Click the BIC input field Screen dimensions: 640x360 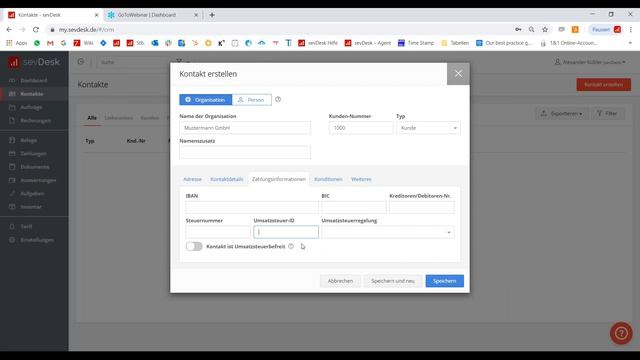[x=353, y=207]
